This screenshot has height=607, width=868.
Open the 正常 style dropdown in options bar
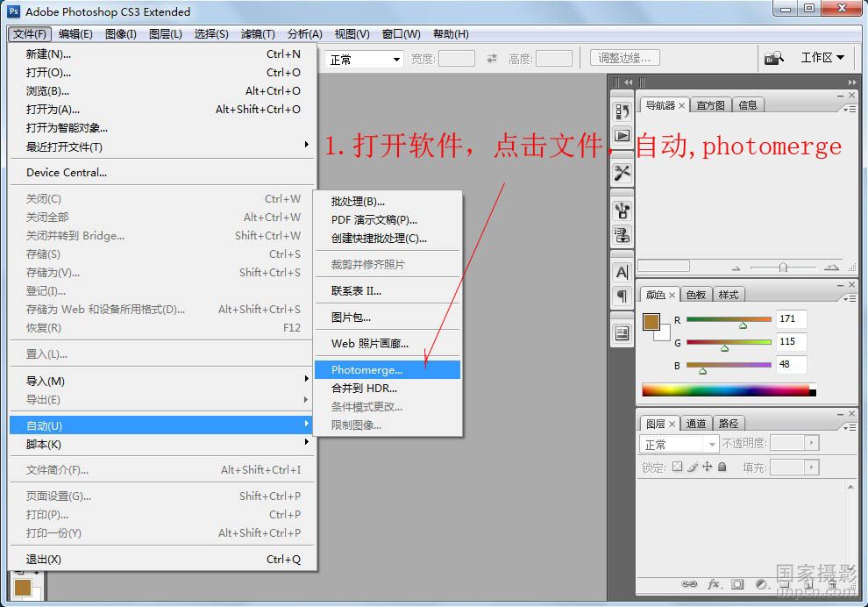coord(364,60)
